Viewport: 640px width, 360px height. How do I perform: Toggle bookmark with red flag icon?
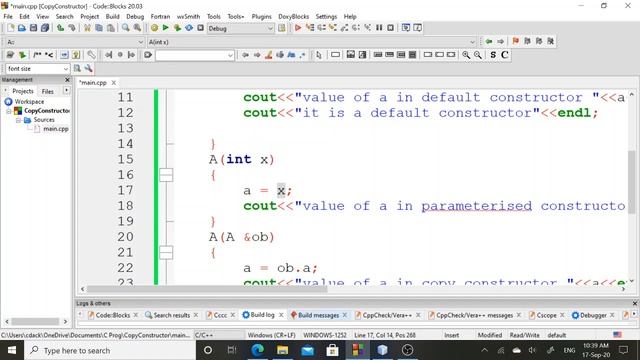click(x=516, y=41)
